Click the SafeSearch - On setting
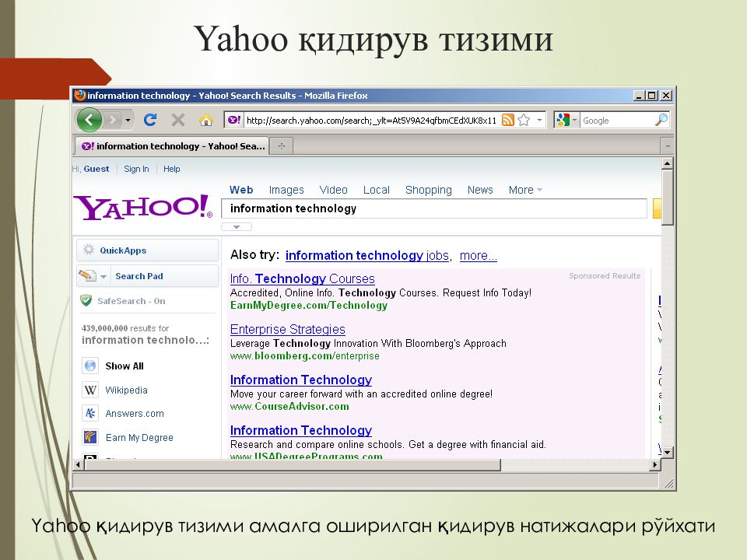This screenshot has width=747, height=560. [132, 301]
